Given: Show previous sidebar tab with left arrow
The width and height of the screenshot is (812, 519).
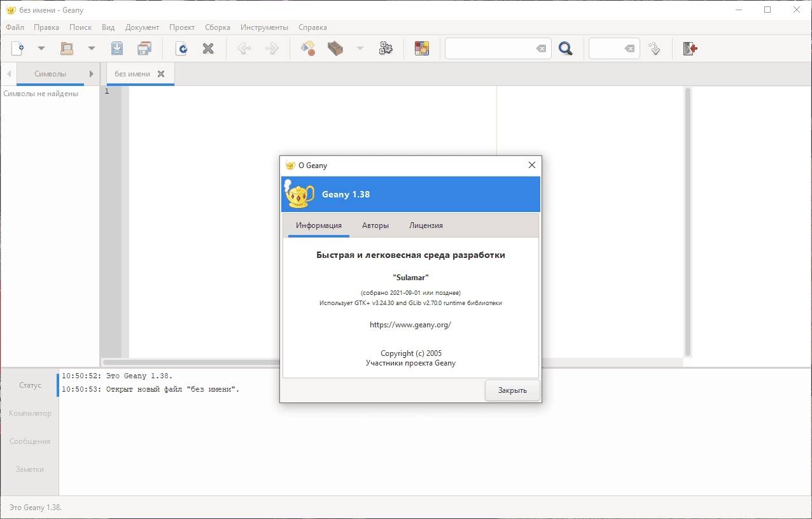Looking at the screenshot, I should pyautogui.click(x=9, y=74).
